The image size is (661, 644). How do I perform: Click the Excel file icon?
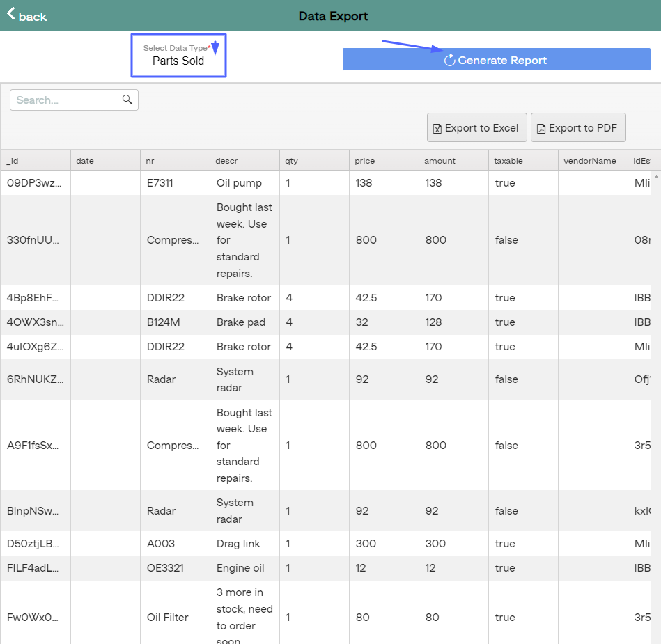pyautogui.click(x=437, y=129)
